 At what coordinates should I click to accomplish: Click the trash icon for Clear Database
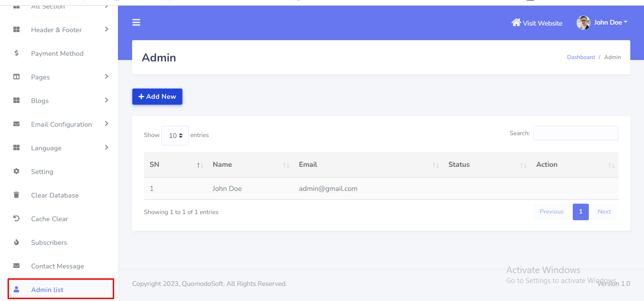coord(17,195)
